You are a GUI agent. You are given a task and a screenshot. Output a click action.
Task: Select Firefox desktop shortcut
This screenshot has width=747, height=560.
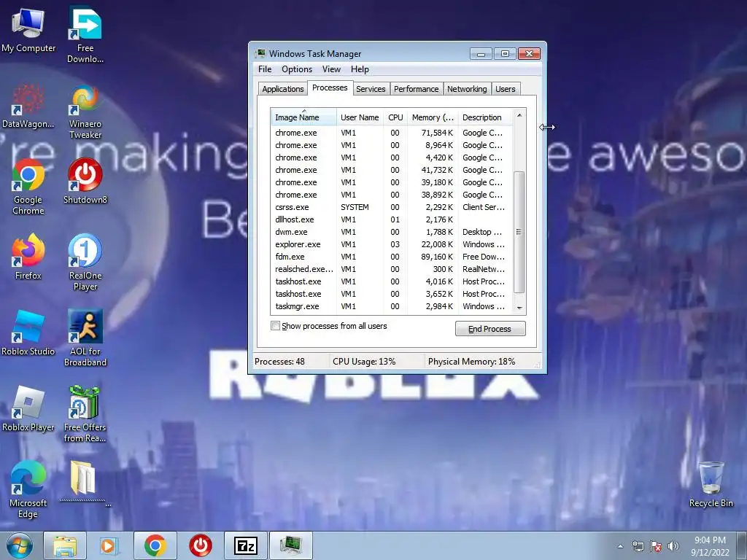click(28, 257)
